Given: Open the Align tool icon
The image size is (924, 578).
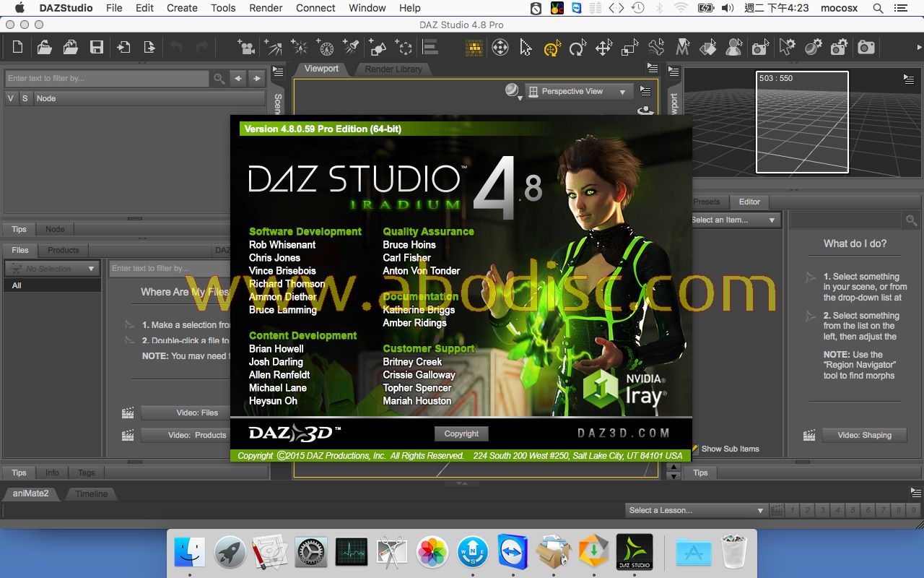Looking at the screenshot, I should [x=431, y=48].
